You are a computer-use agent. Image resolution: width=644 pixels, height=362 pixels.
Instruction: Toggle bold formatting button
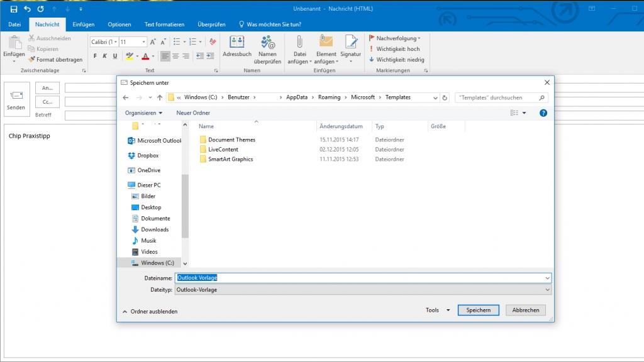coord(96,56)
